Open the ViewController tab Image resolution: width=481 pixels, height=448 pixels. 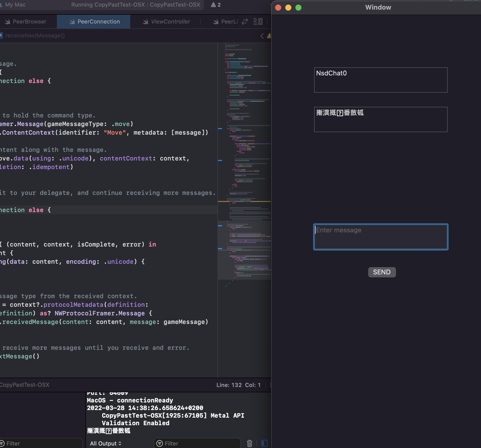pos(166,22)
